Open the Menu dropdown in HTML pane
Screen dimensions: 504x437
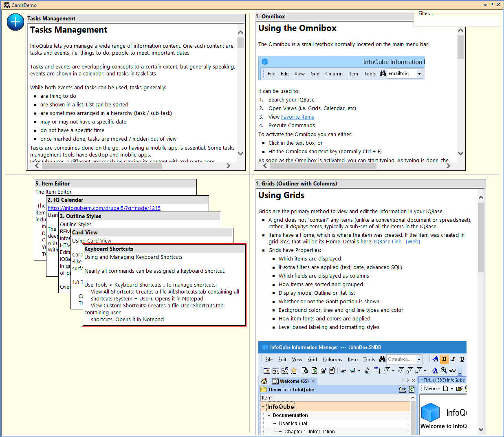click(x=432, y=388)
